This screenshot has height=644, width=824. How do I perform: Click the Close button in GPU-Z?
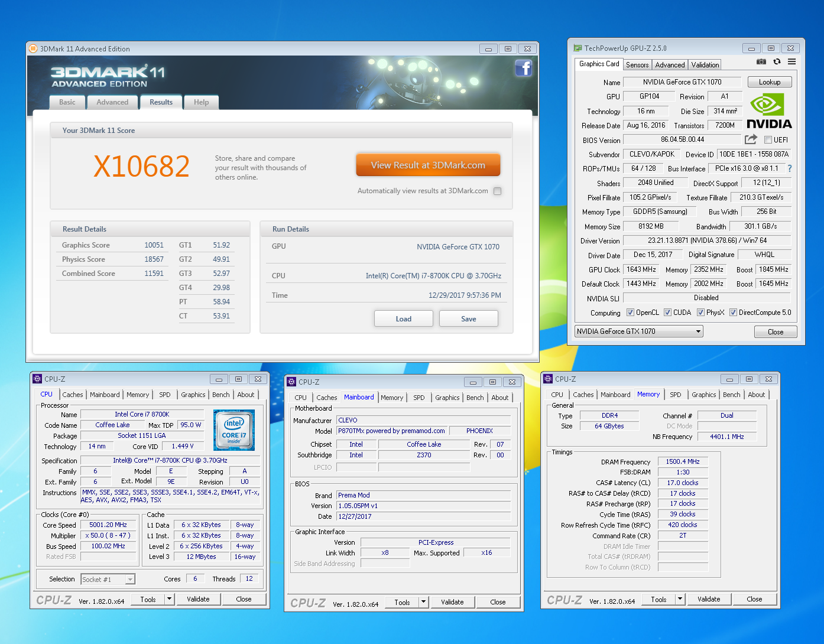pos(776,332)
